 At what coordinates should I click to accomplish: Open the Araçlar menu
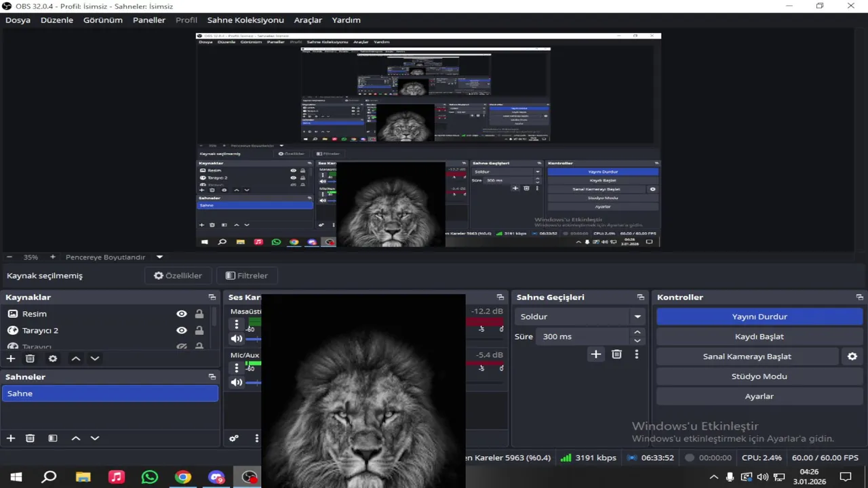(308, 20)
